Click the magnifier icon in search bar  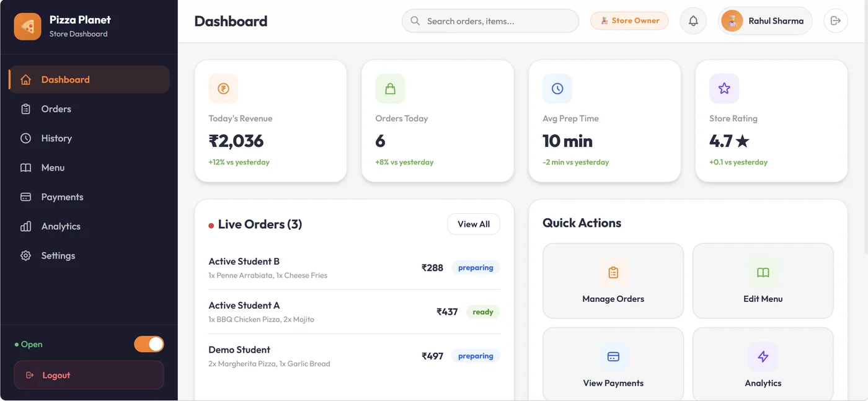tap(415, 21)
